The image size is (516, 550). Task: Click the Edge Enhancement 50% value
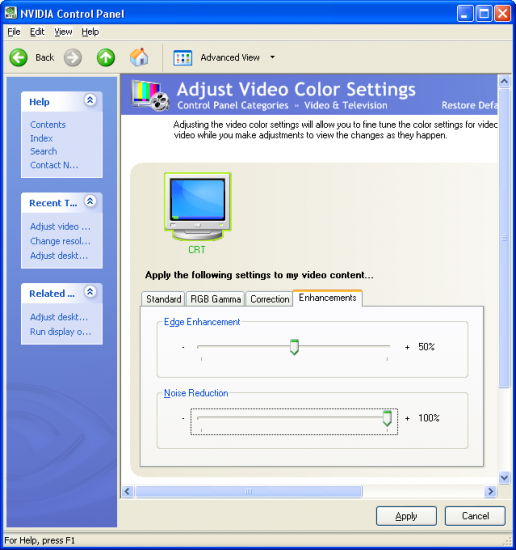point(426,347)
